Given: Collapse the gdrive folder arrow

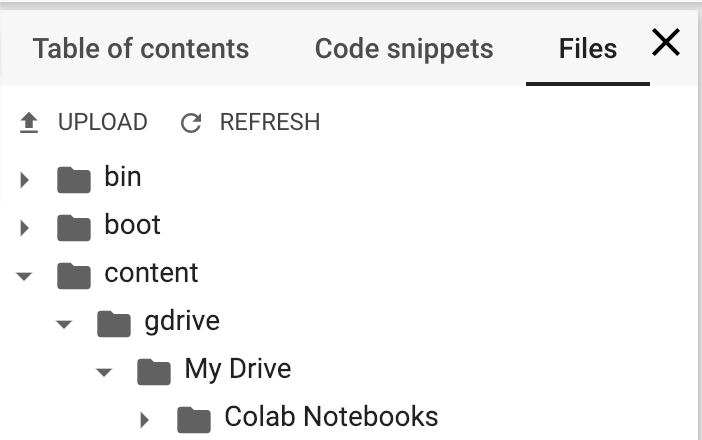Looking at the screenshot, I should 64,324.
